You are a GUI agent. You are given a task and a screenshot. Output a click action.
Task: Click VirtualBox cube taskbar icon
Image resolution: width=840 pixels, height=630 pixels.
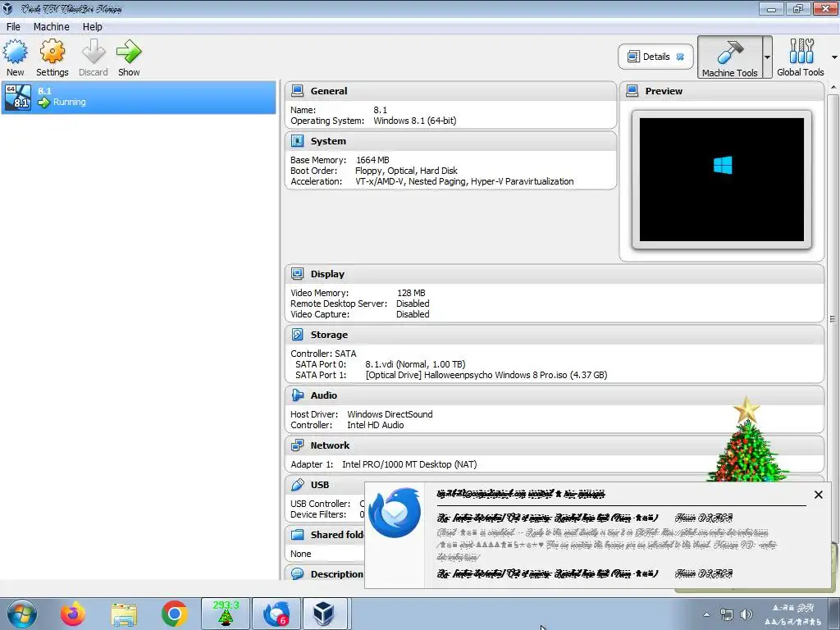324,614
